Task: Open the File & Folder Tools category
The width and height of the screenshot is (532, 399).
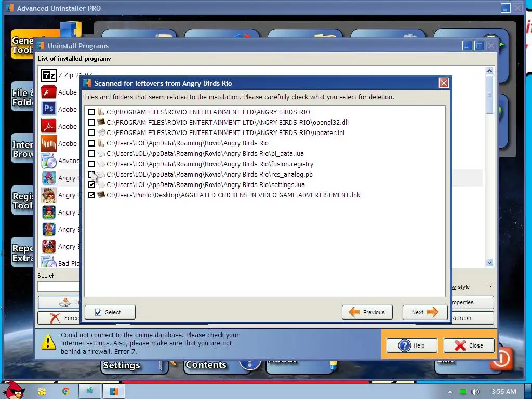Action: pos(22,97)
